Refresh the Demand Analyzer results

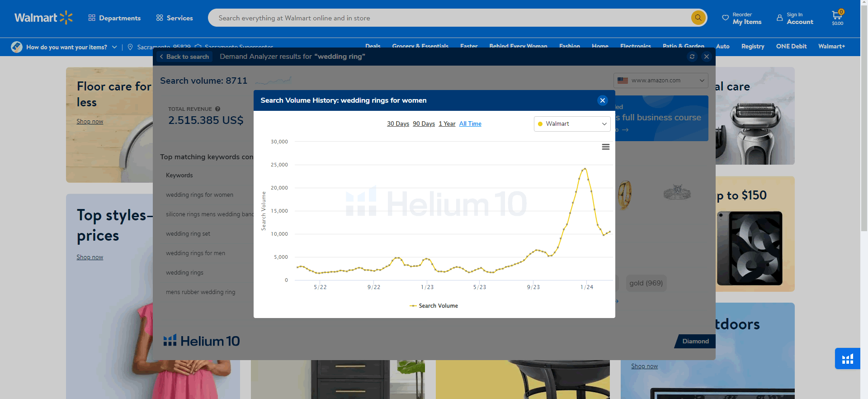coord(692,57)
